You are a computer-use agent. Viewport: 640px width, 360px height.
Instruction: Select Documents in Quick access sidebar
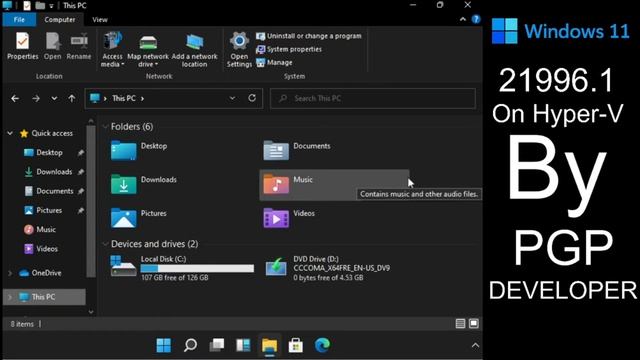click(x=54, y=191)
